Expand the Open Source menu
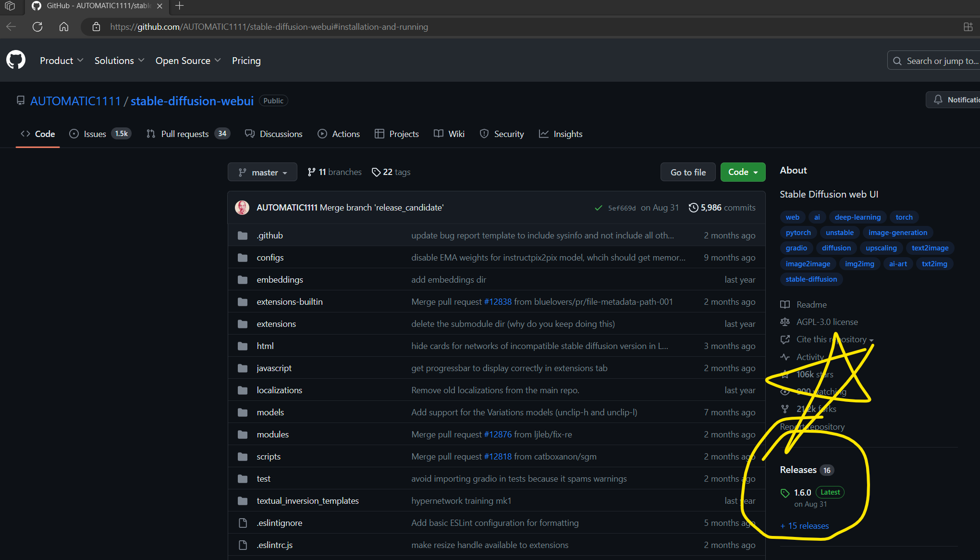Viewport: 980px width, 560px height. [188, 61]
